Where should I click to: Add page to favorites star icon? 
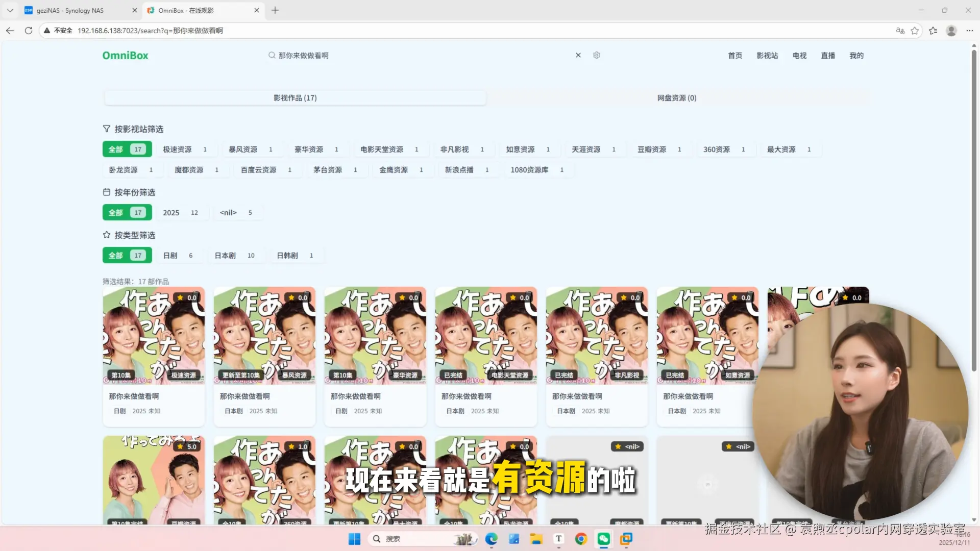[914, 31]
